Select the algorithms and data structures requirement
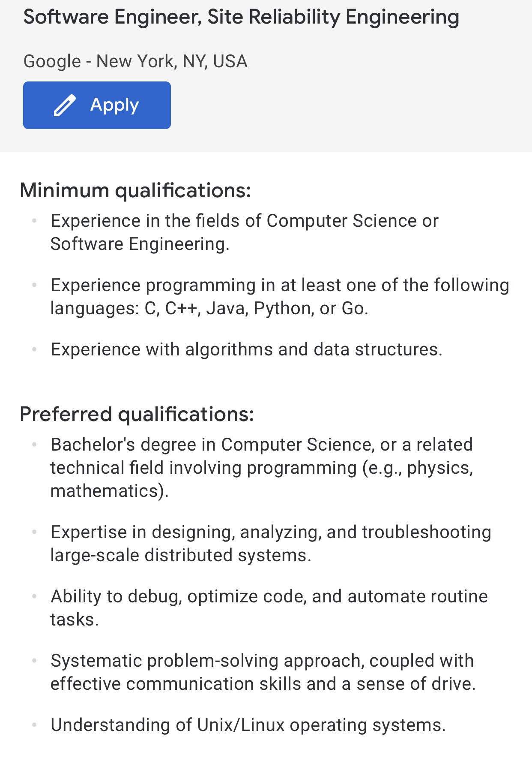The height and width of the screenshot is (770, 532). (x=246, y=349)
